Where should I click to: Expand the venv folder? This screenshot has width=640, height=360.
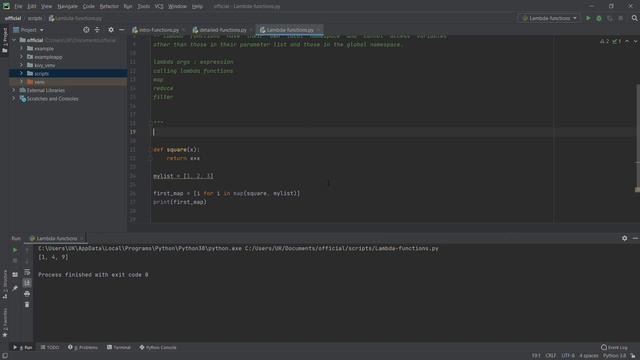[x=22, y=82]
